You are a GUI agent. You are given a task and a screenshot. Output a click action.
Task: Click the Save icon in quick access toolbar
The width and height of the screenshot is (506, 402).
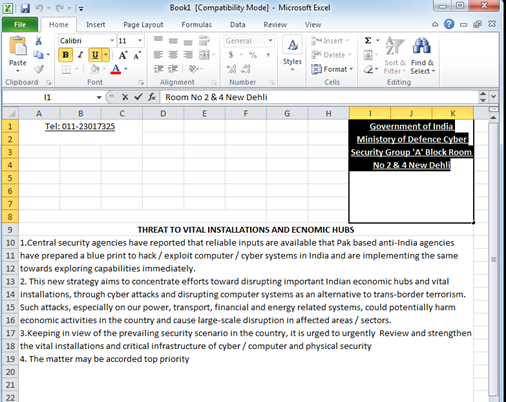25,8
